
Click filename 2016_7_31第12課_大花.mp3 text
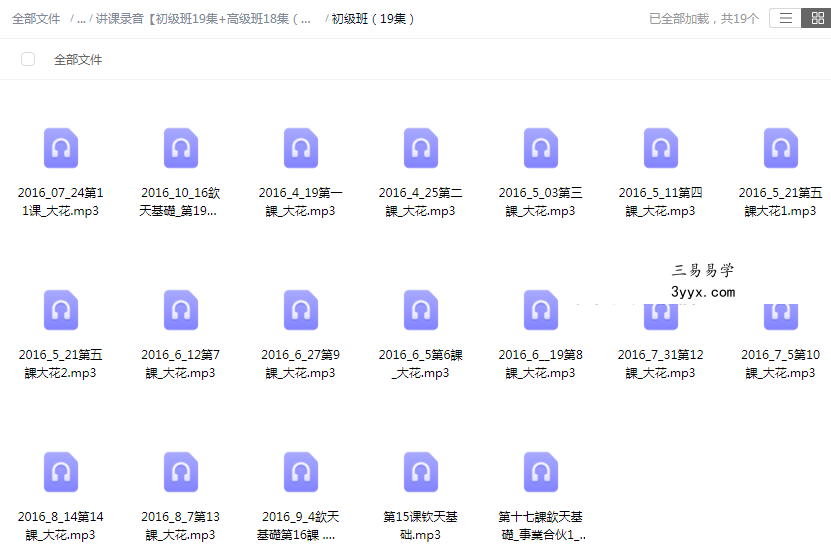660,364
